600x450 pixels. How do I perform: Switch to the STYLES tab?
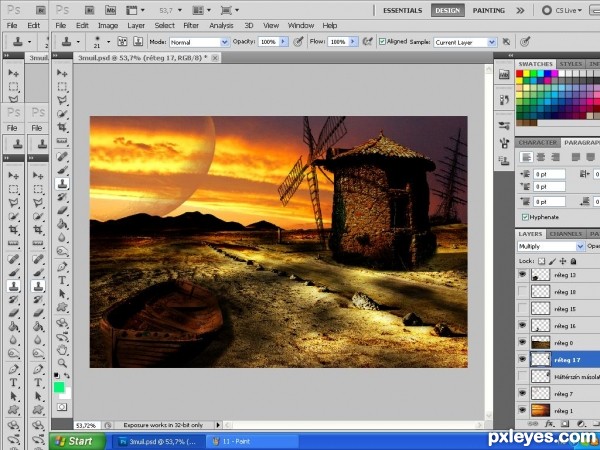(571, 64)
